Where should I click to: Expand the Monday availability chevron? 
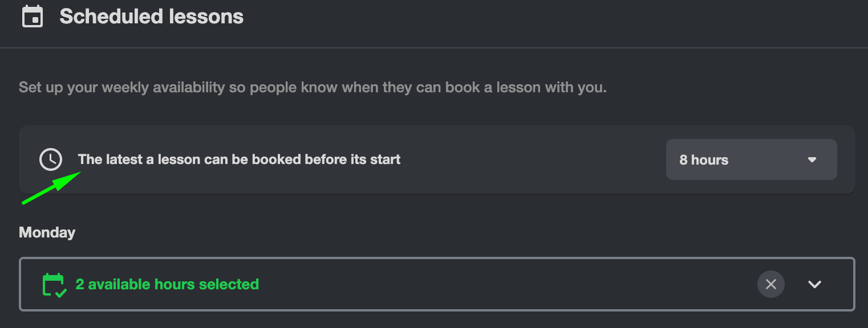[x=814, y=284]
